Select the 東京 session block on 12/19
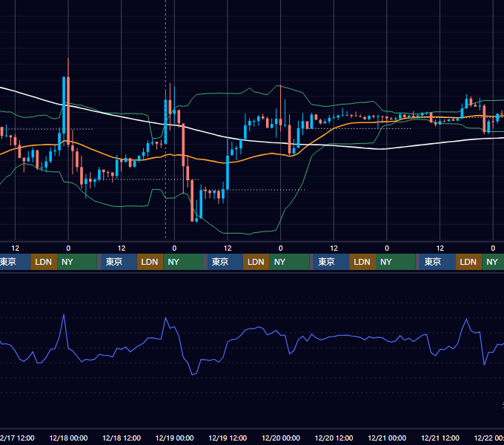The image size is (504, 445). click(225, 262)
